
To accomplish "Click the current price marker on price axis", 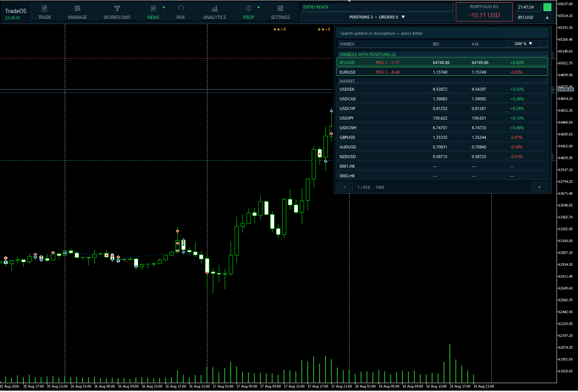I will pyautogui.click(x=565, y=89).
